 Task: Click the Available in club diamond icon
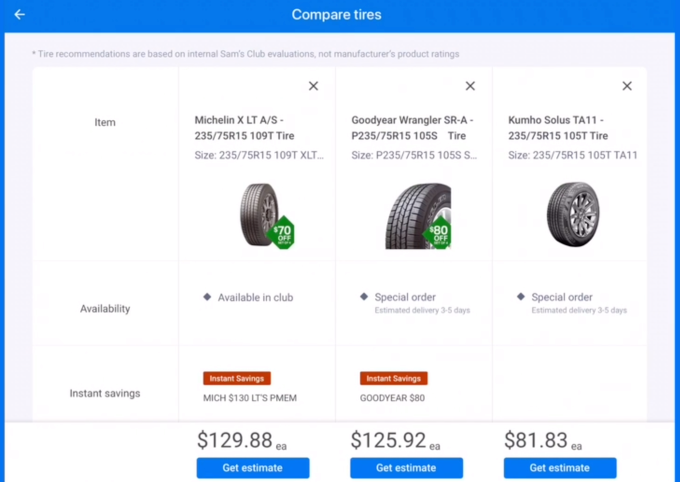(x=207, y=297)
